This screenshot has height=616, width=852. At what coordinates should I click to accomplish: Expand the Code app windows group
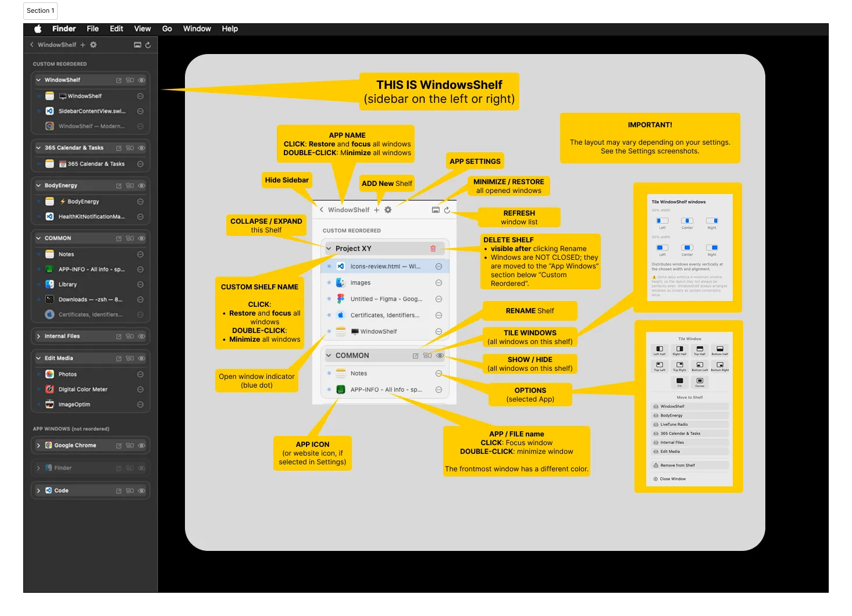(38, 491)
